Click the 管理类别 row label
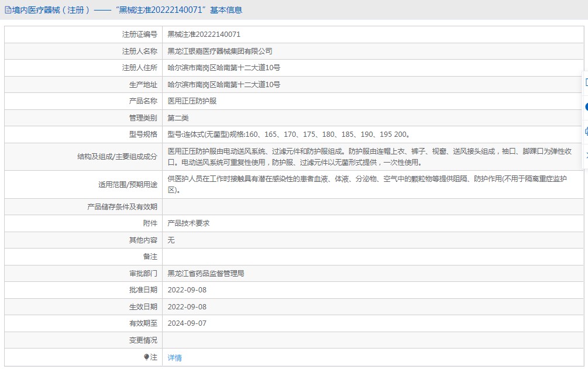 coord(143,118)
